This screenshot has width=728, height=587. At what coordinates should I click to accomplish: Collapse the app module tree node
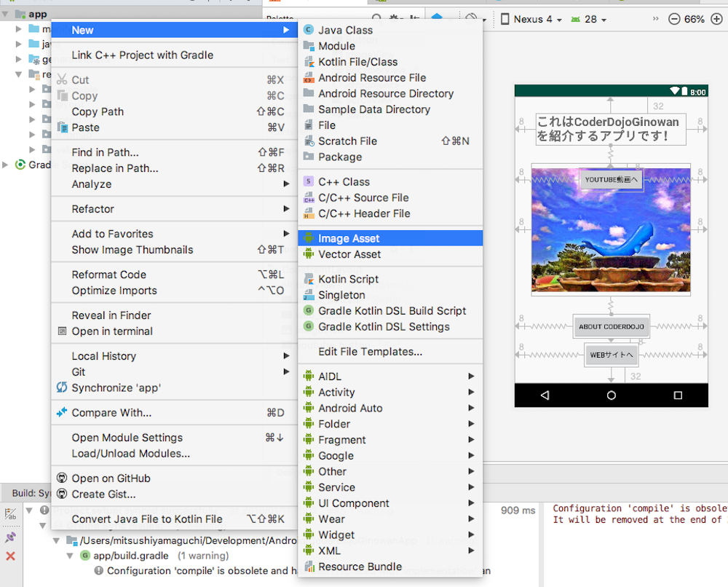6,14
